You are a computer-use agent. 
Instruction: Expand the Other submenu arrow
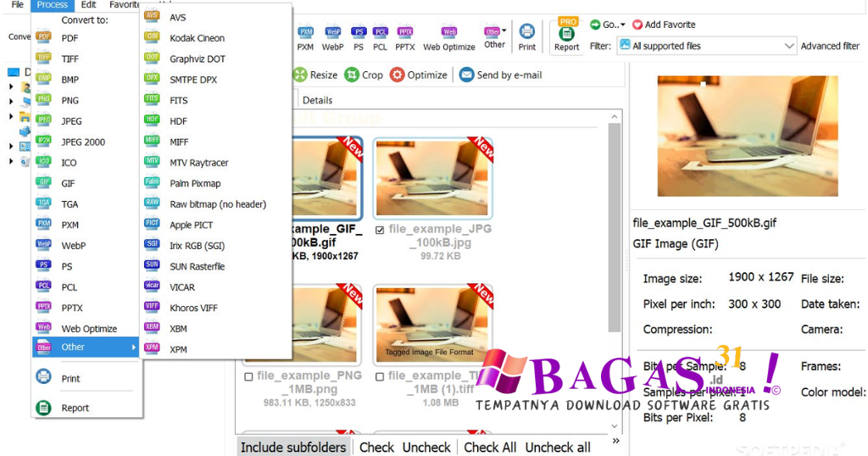pyautogui.click(x=133, y=348)
